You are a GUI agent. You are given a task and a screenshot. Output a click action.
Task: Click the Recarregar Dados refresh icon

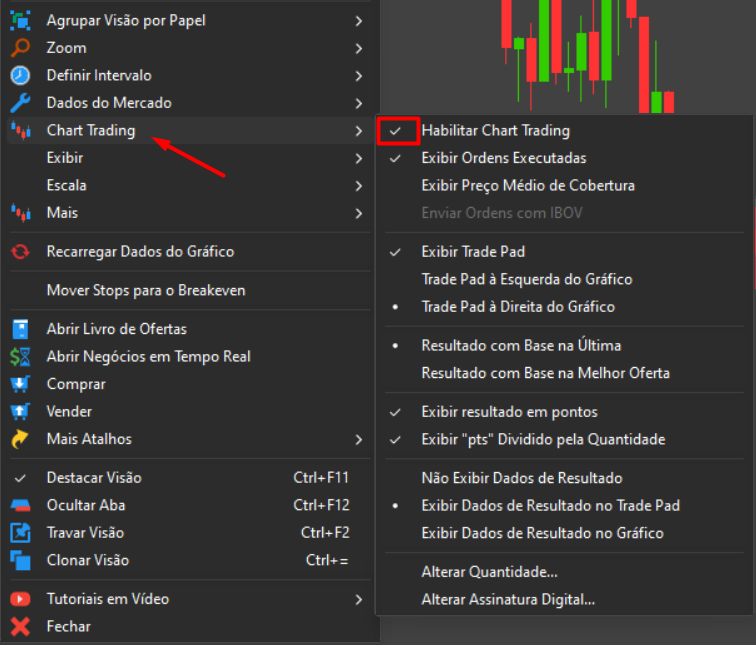tap(20, 251)
